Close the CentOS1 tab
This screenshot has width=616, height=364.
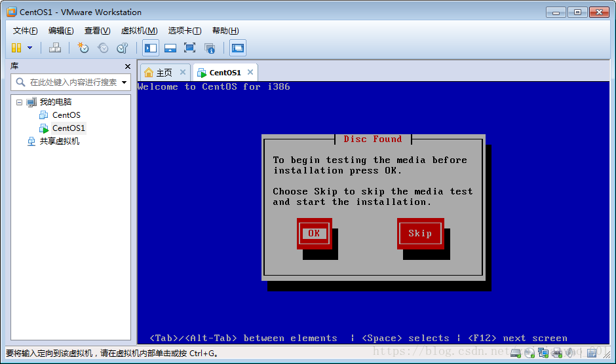[x=250, y=72]
